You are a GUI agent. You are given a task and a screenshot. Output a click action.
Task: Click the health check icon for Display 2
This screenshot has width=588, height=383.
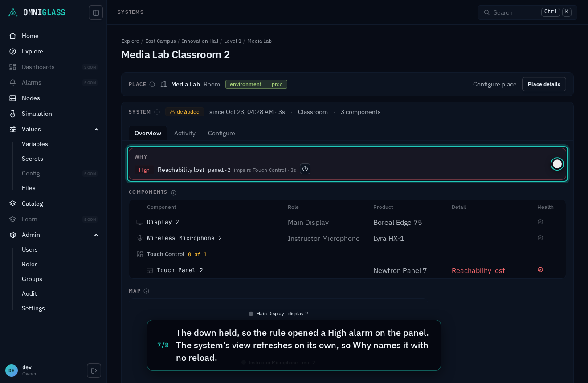[x=540, y=222]
